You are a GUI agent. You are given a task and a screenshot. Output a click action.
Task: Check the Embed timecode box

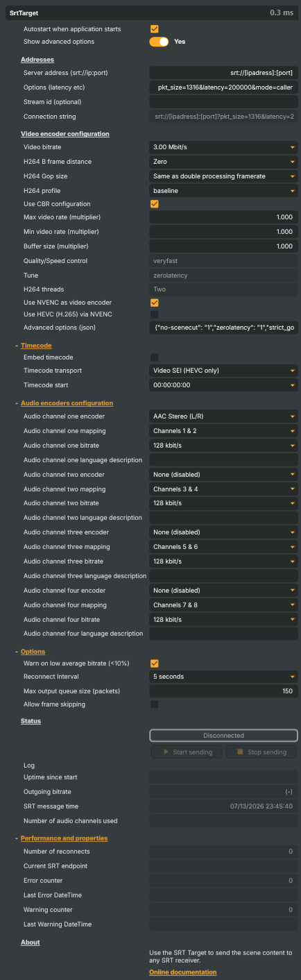155,357
